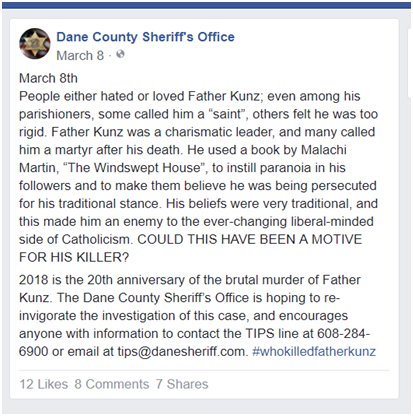
Task: Open the Dane County Sheriff's Office profile avatar
Action: (x=35, y=44)
